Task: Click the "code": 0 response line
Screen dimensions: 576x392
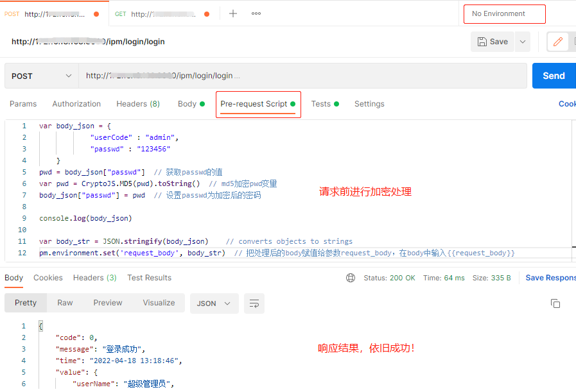Action: click(76, 337)
